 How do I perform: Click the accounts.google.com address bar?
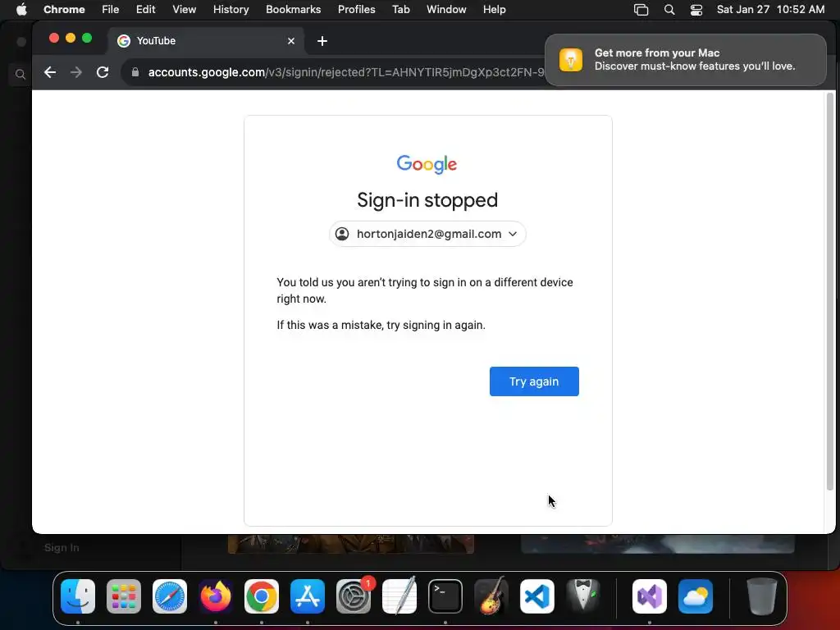(x=343, y=72)
